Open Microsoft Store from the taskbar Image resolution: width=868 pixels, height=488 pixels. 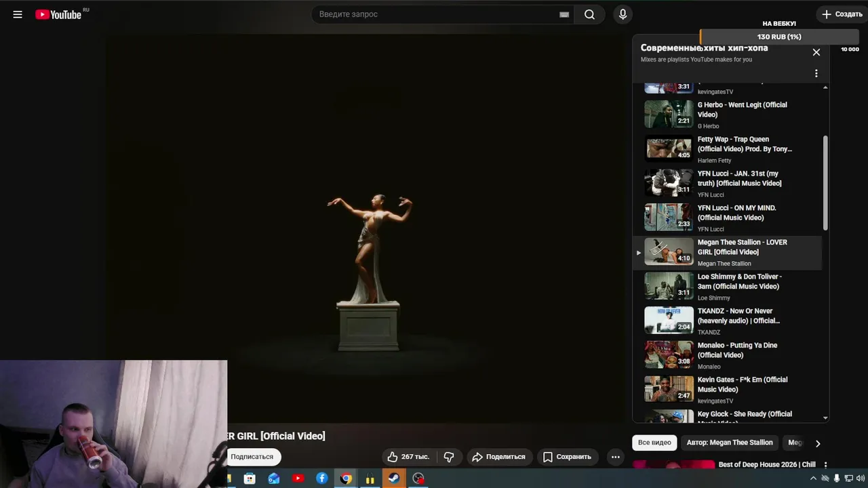pos(250,479)
